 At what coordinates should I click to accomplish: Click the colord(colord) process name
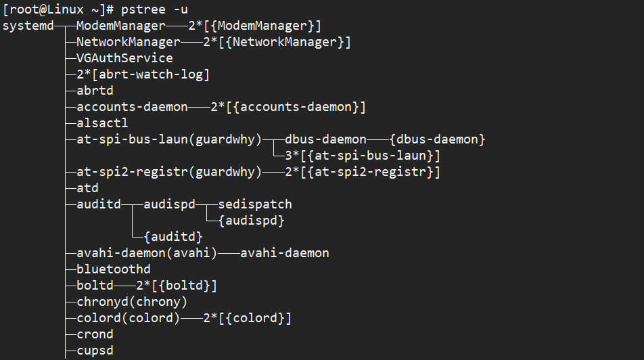pos(129,318)
